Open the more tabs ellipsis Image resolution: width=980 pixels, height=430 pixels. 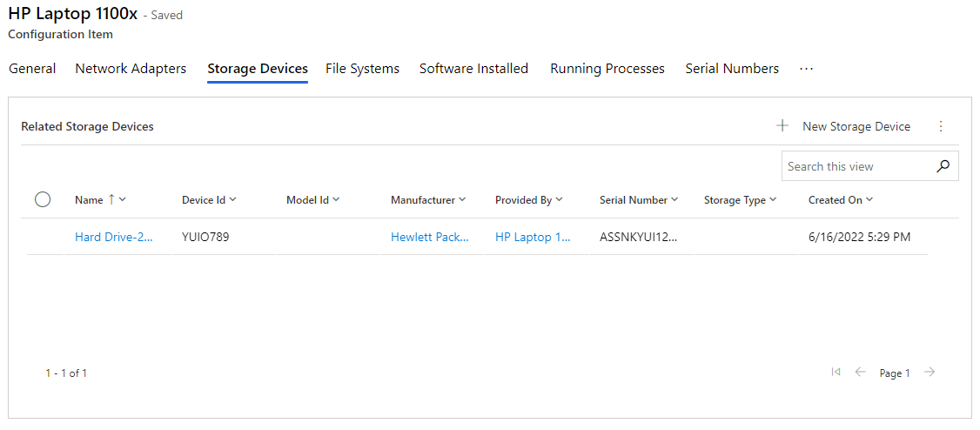tap(806, 69)
